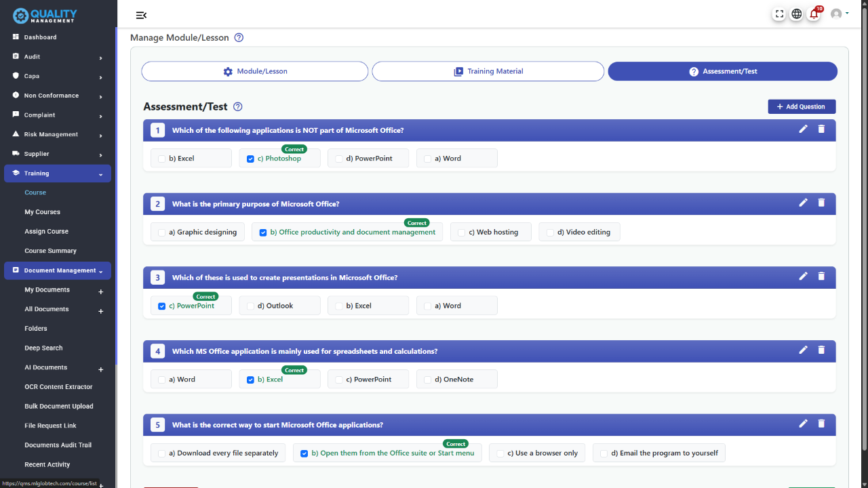This screenshot has width=868, height=488.
Task: Open the language globe icon
Action: (797, 14)
